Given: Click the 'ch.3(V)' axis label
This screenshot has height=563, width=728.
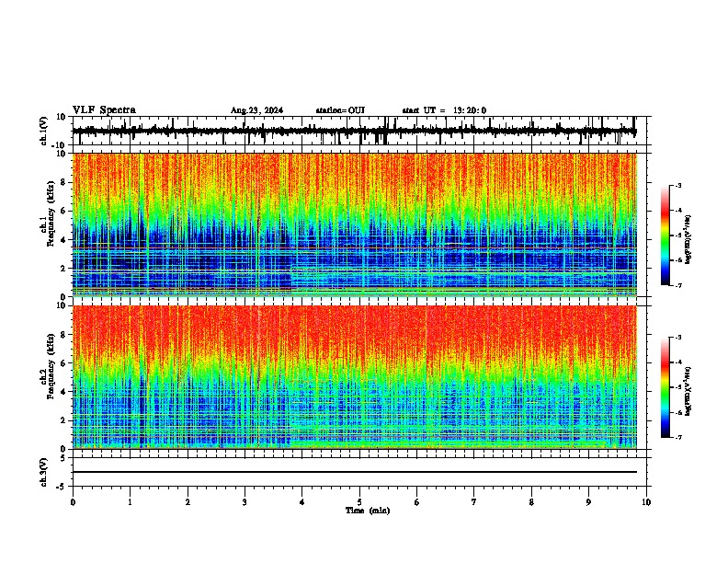Looking at the screenshot, I should (44, 473).
